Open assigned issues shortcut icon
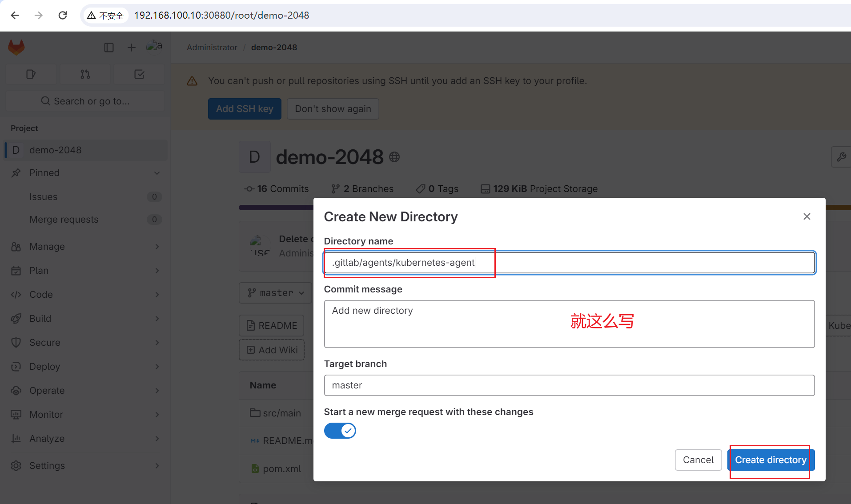This screenshot has height=504, width=851. [x=31, y=74]
